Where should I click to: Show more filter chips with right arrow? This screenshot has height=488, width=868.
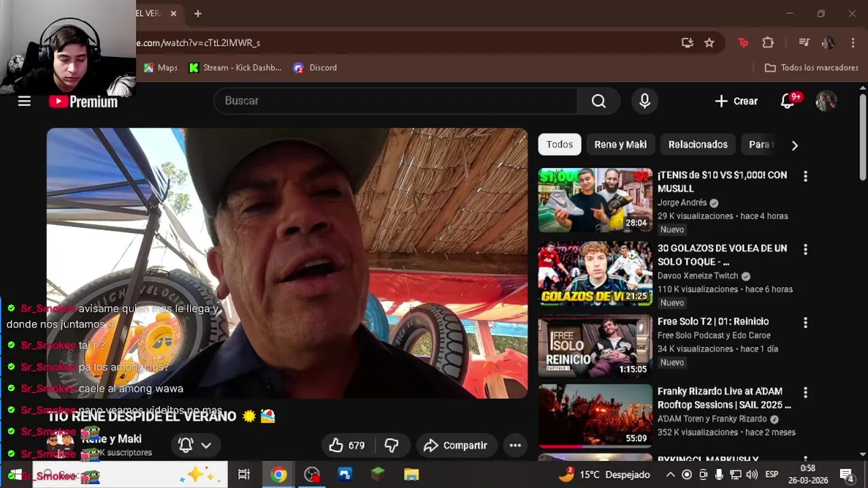tap(795, 145)
